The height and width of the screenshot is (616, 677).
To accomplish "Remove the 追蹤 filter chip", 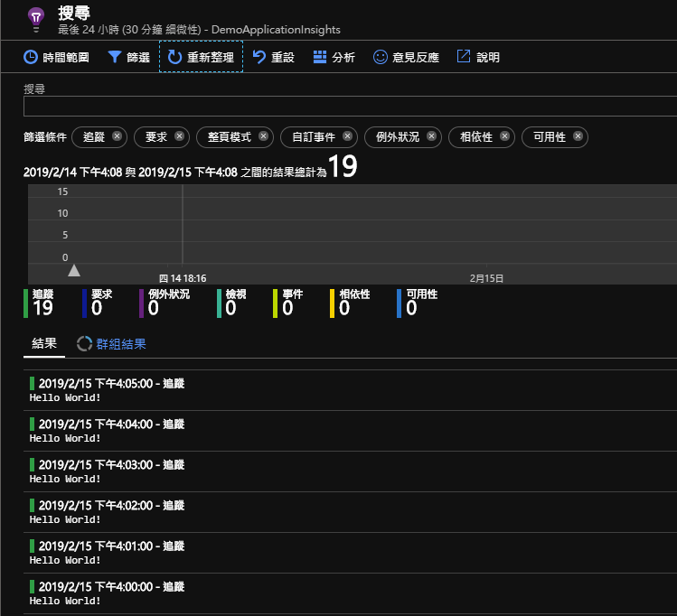I will [x=117, y=136].
